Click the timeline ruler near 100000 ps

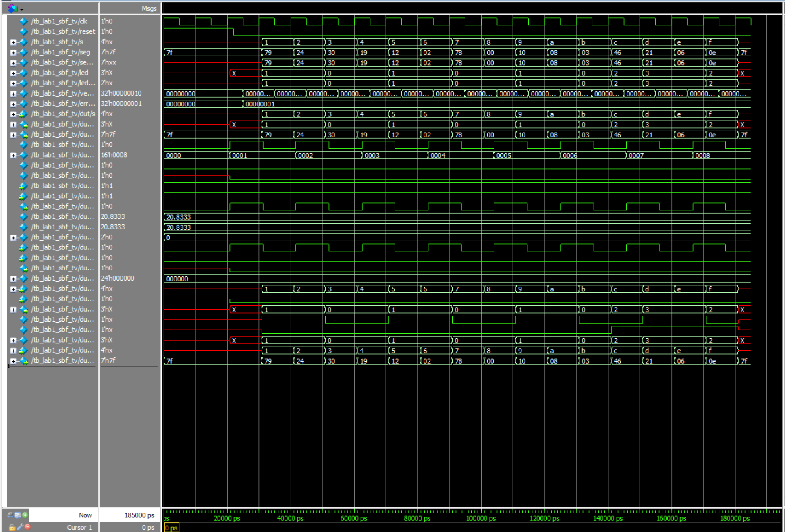point(481,518)
